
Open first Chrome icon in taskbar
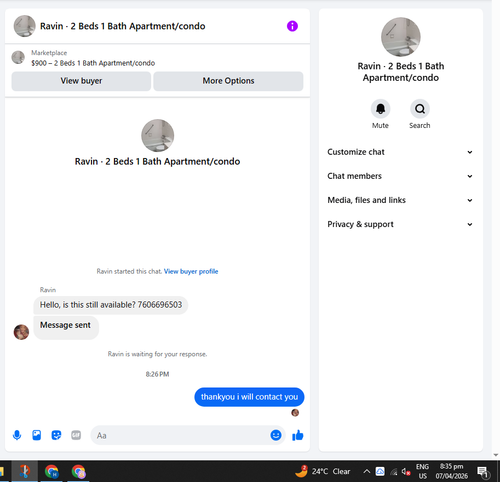pos(52,471)
